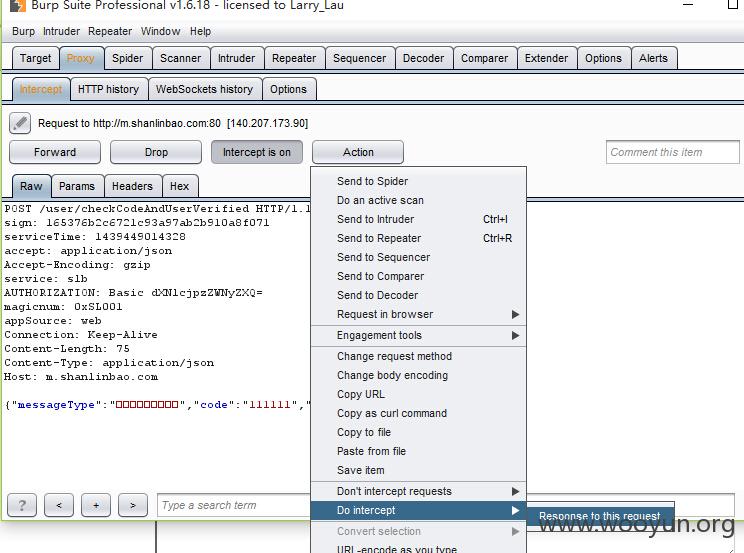Image resolution: width=744 pixels, height=553 pixels.
Task: Switch to the Extender tab
Action: [x=547, y=58]
